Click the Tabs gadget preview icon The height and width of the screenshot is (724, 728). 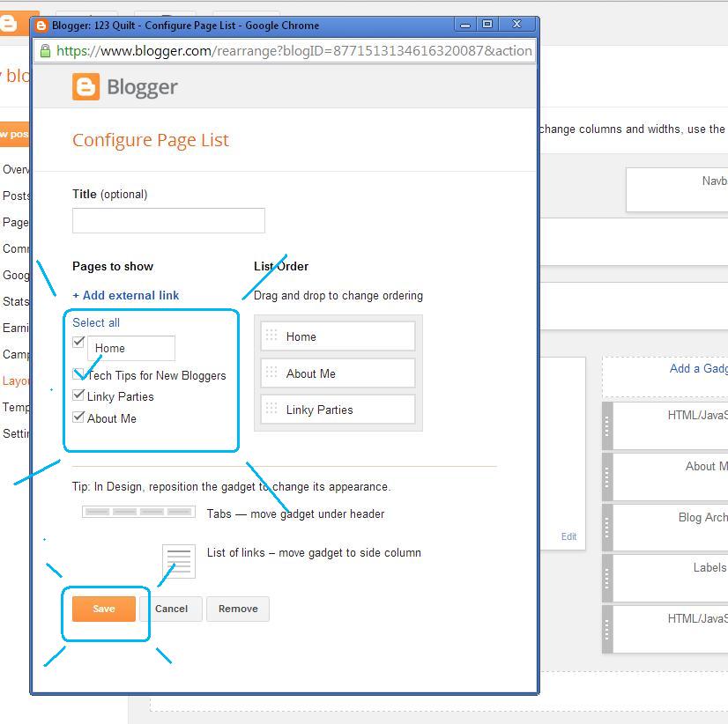138,511
